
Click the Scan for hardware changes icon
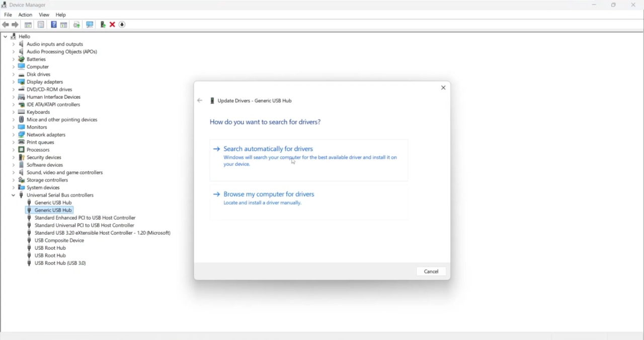tap(90, 25)
